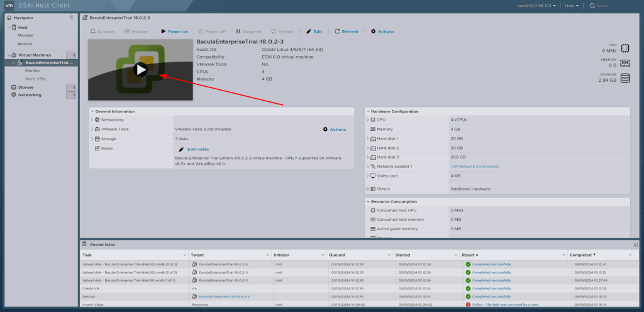Click the play button on VM console thumbnail
The image size is (644, 312).
[x=141, y=70]
